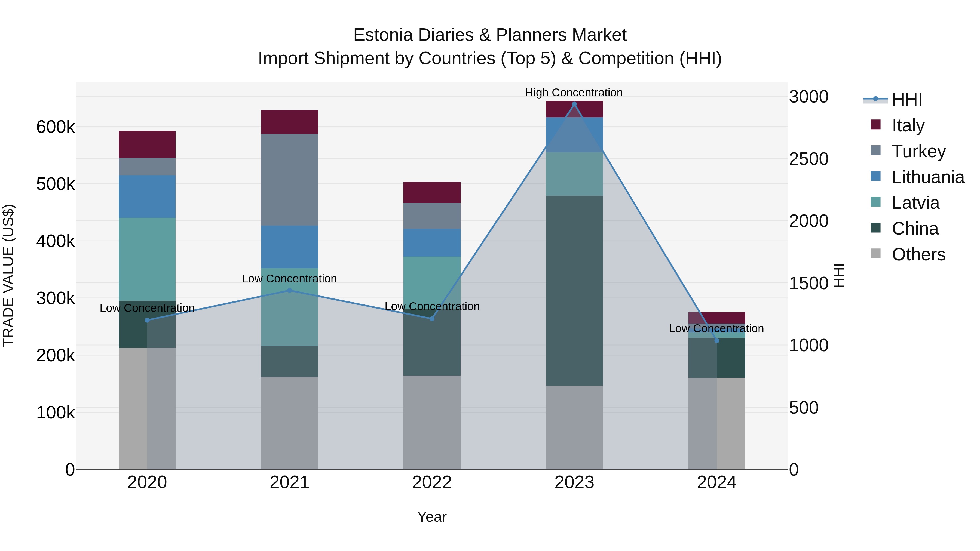Toggle the HHI legend entry
Screen dimensions: 980x551
893,100
